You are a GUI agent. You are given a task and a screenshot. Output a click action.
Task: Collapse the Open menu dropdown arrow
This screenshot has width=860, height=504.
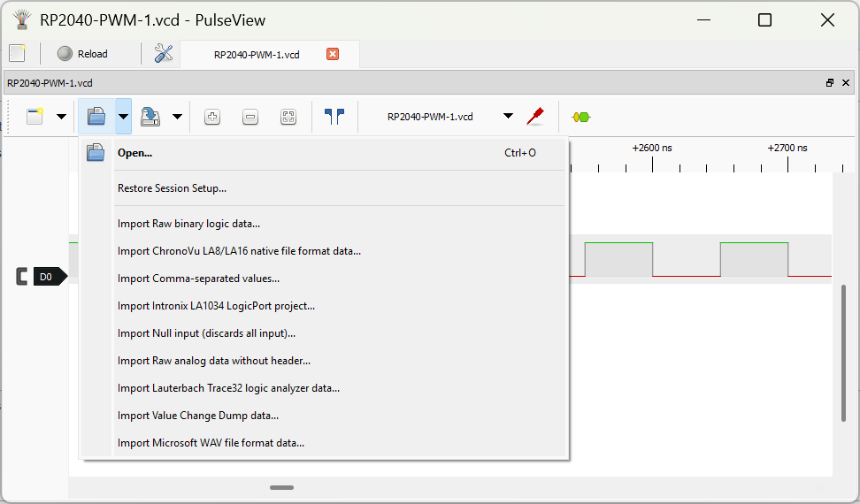pos(123,116)
